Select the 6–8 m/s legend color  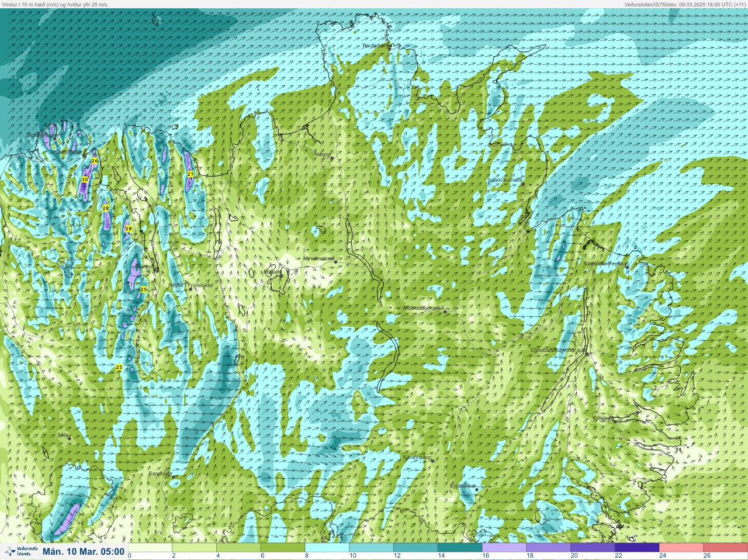(x=283, y=548)
